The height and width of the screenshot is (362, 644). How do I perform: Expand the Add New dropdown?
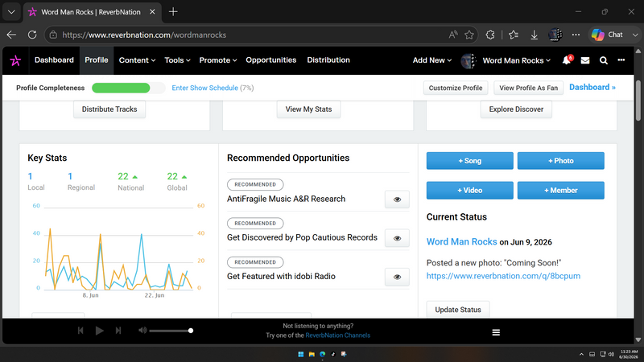pyautogui.click(x=432, y=60)
